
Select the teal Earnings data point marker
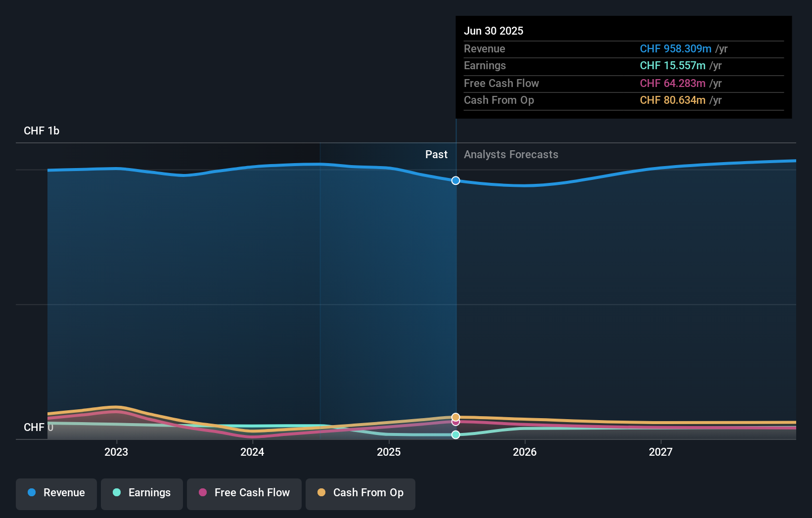click(x=455, y=435)
